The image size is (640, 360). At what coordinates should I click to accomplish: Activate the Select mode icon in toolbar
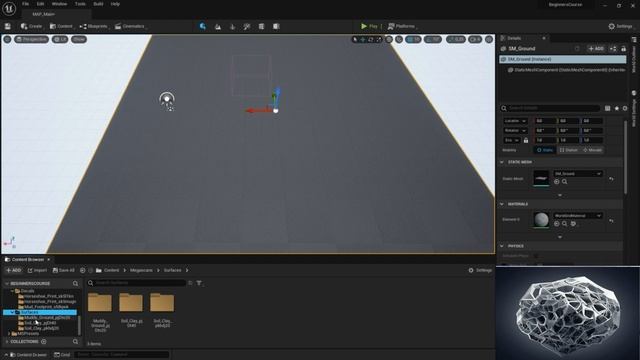203,26
